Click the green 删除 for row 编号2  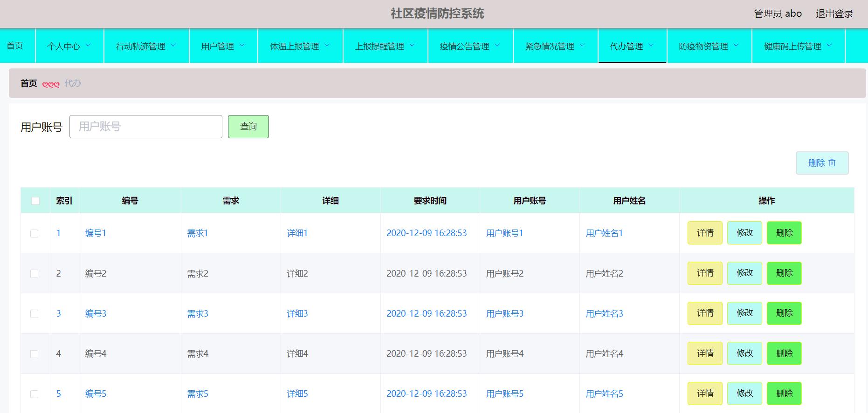(784, 273)
